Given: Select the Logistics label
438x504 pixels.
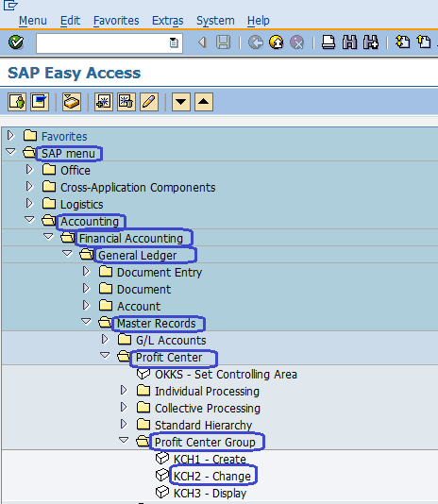Looking at the screenshot, I should click(x=82, y=205).
